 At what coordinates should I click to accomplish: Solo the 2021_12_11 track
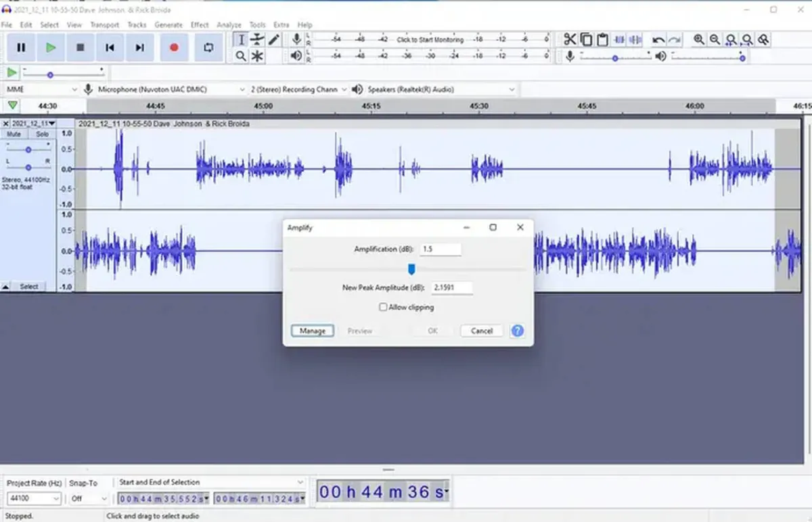click(43, 134)
